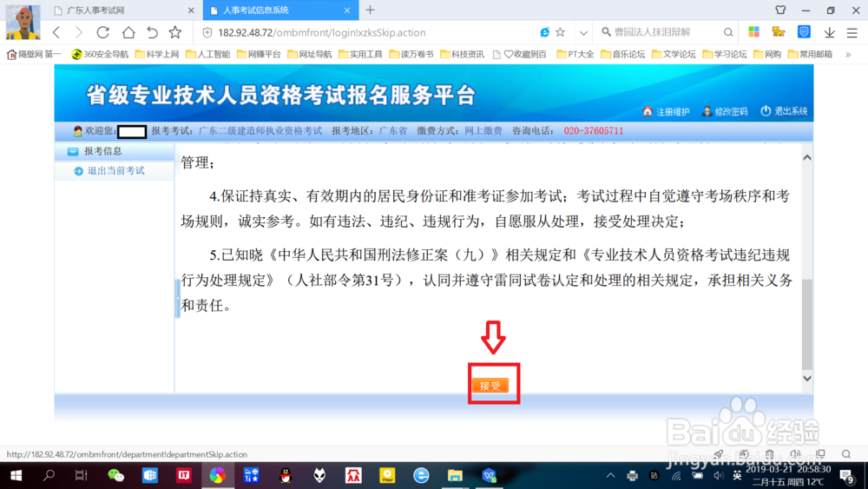Close the 广东人事考试网 tab

point(191,10)
